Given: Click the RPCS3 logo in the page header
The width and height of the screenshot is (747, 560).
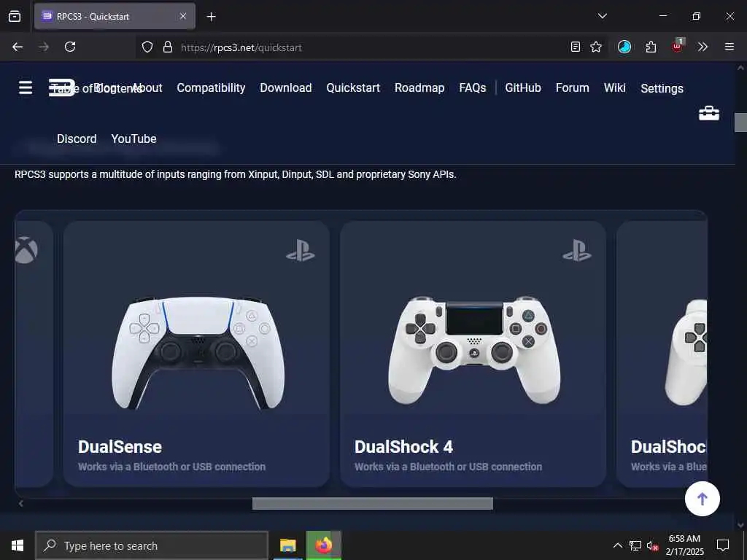Looking at the screenshot, I should coord(62,87).
